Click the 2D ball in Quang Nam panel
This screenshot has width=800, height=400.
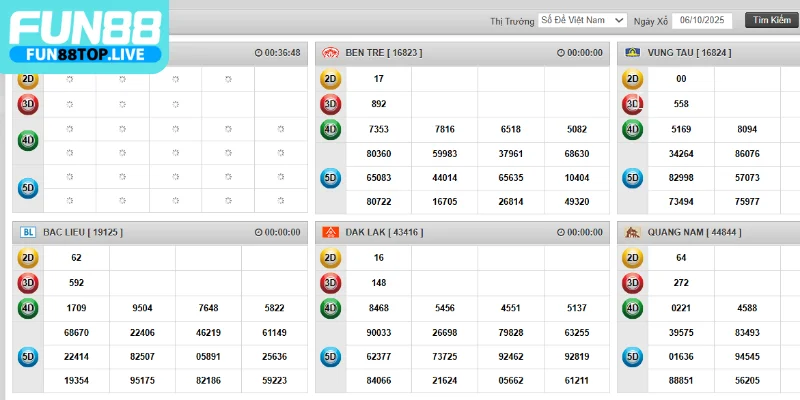[633, 258]
